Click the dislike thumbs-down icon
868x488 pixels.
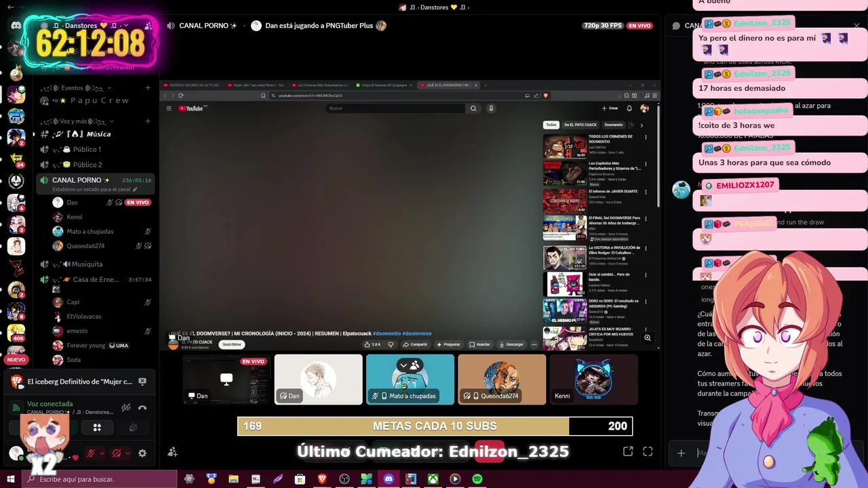pos(391,344)
